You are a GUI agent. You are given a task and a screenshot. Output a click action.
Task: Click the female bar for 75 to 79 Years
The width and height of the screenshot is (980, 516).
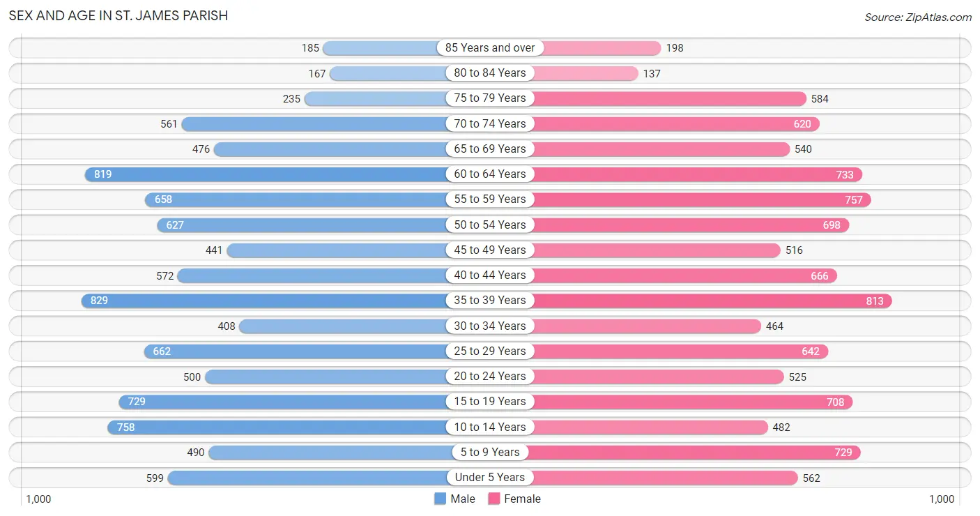point(648,98)
